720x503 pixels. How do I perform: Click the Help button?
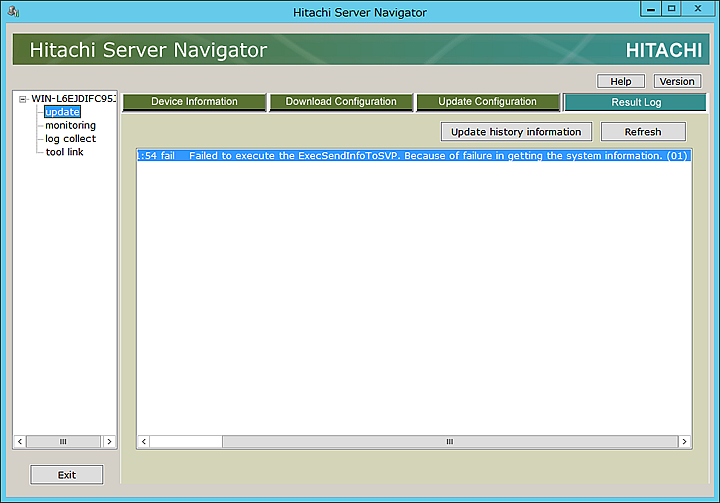click(621, 81)
